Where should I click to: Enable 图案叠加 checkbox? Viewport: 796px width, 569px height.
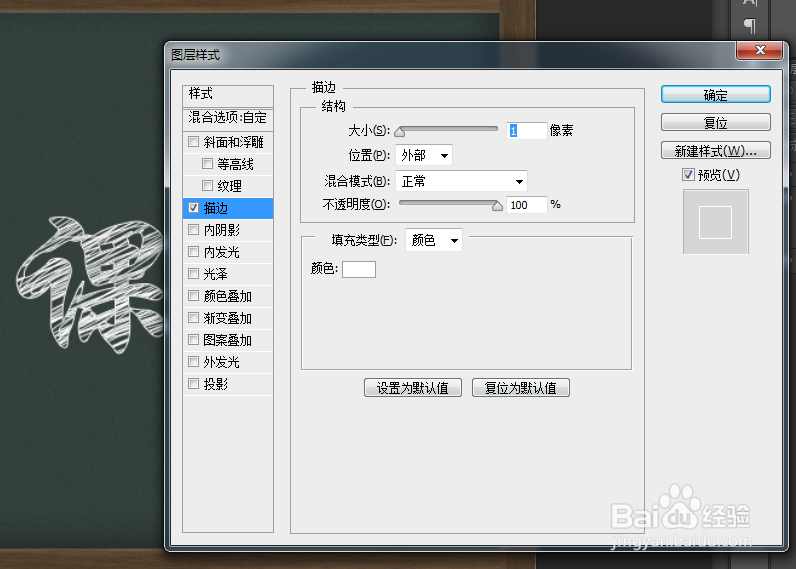point(193,339)
